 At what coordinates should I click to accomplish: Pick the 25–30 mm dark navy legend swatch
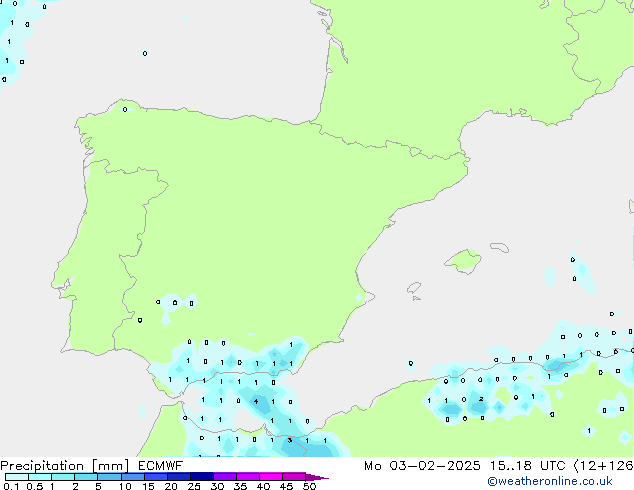click(201, 477)
